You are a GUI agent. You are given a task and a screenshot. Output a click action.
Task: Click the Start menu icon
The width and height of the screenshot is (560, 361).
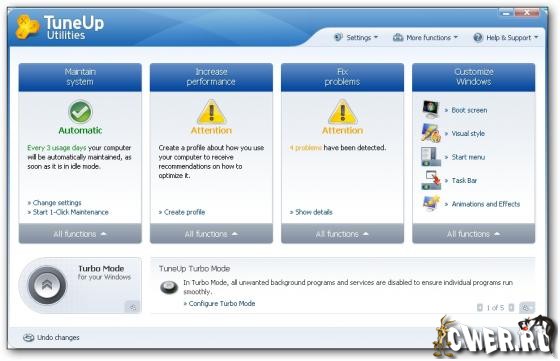[x=431, y=156]
